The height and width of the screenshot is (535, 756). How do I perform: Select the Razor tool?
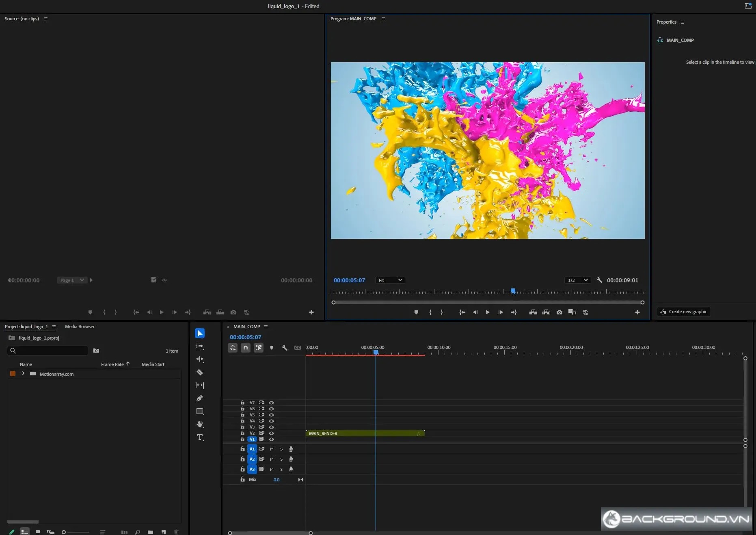(200, 372)
